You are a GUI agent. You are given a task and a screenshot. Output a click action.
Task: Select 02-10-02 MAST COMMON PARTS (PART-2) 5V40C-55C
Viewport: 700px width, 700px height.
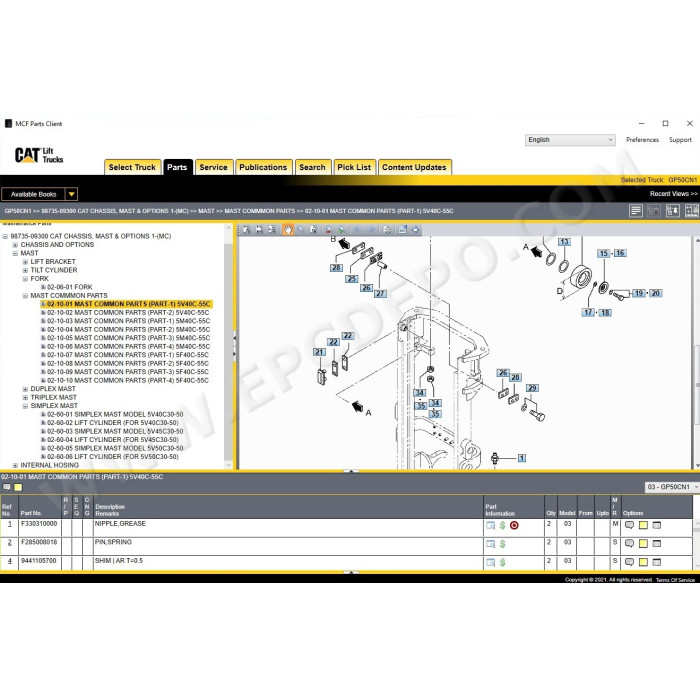(x=128, y=313)
